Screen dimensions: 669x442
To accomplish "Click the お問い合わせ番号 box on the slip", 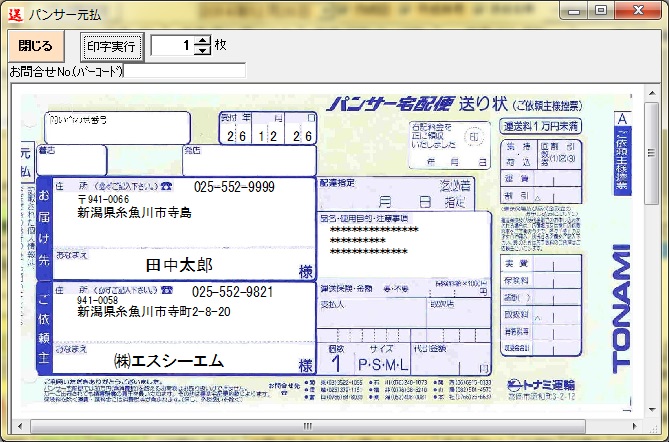I will tap(117, 128).
